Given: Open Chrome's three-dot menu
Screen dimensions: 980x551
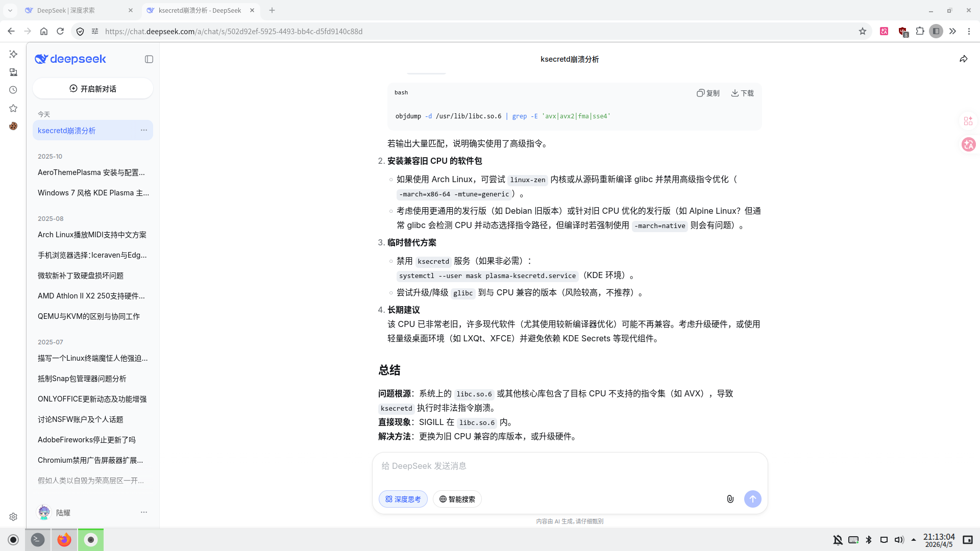Looking at the screenshot, I should (969, 31).
